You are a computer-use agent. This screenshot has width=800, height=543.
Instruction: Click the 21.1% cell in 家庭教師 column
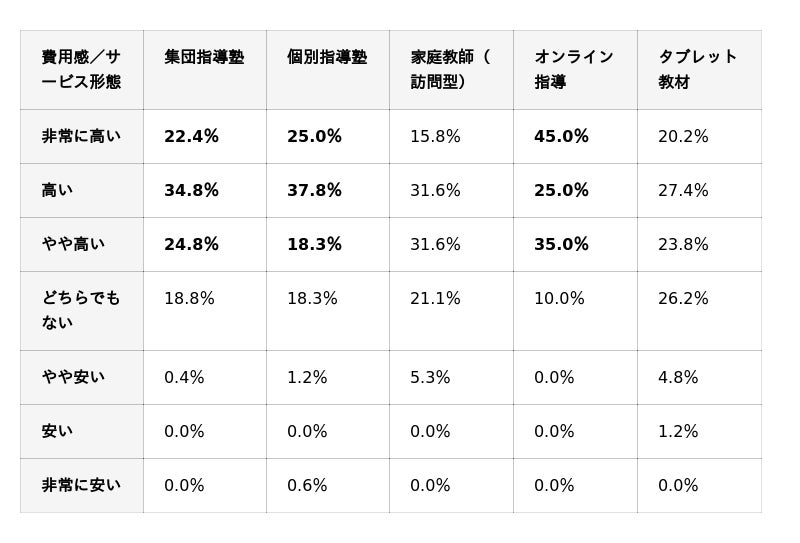click(x=435, y=299)
